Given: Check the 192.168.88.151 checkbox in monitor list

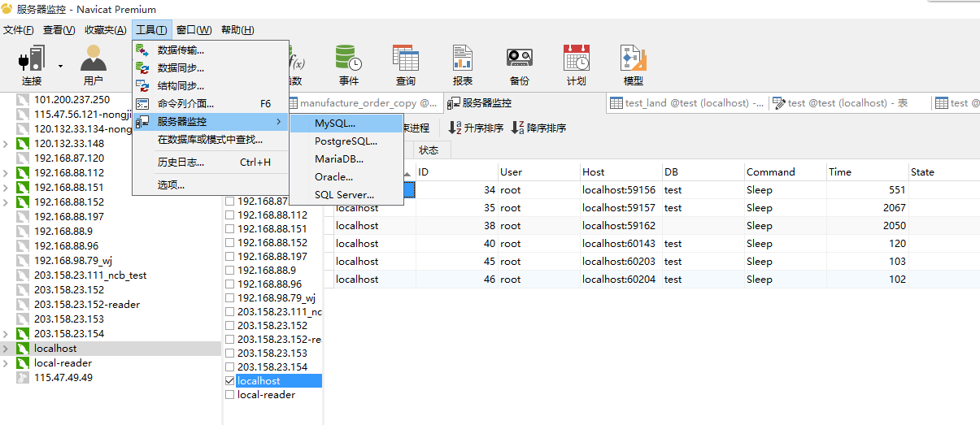Looking at the screenshot, I should click(229, 229).
